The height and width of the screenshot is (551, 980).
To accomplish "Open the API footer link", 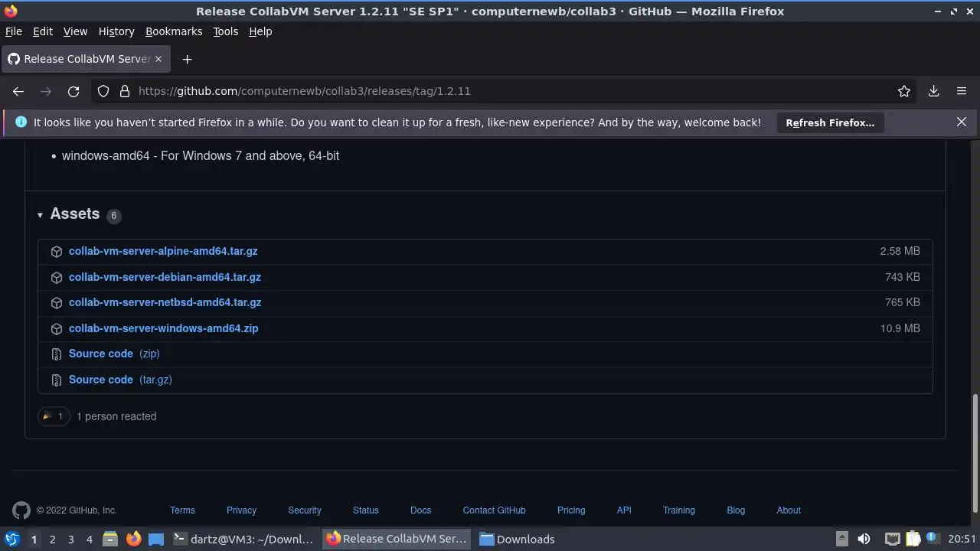I will (624, 510).
